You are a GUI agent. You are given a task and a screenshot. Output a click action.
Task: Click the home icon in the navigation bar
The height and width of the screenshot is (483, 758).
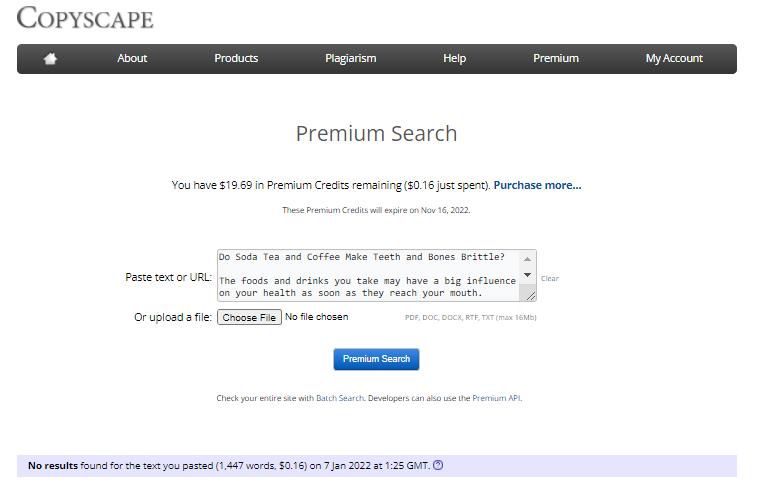click(x=50, y=59)
